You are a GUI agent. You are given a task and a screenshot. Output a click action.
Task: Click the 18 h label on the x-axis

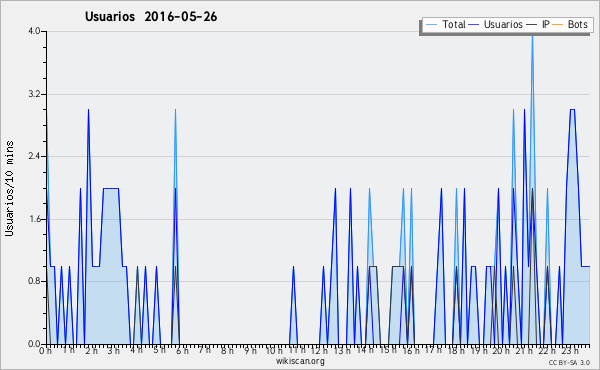[x=457, y=350]
